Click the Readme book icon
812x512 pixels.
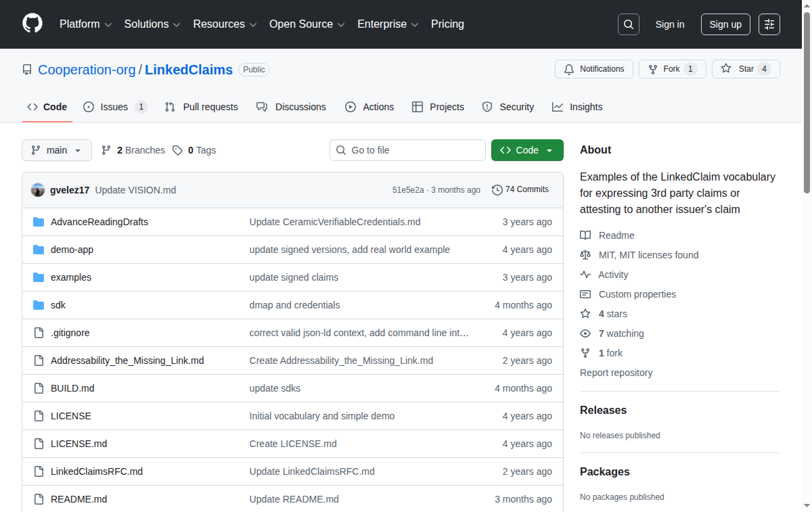point(585,235)
